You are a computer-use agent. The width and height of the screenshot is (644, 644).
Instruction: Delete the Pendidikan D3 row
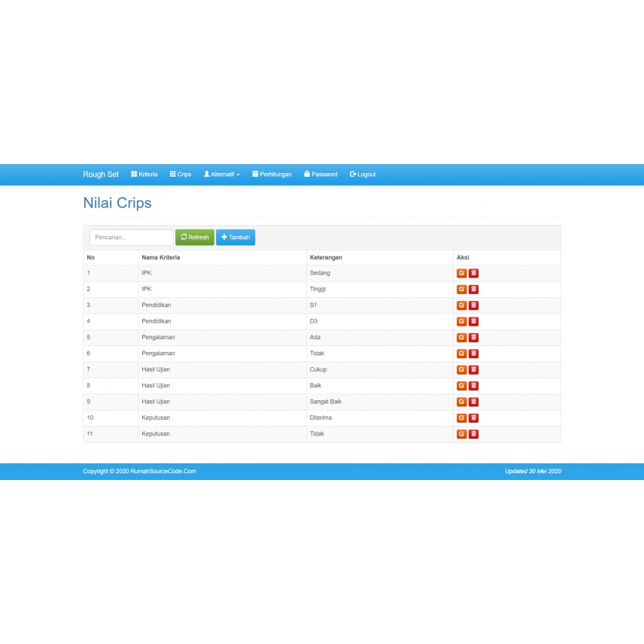(x=473, y=321)
